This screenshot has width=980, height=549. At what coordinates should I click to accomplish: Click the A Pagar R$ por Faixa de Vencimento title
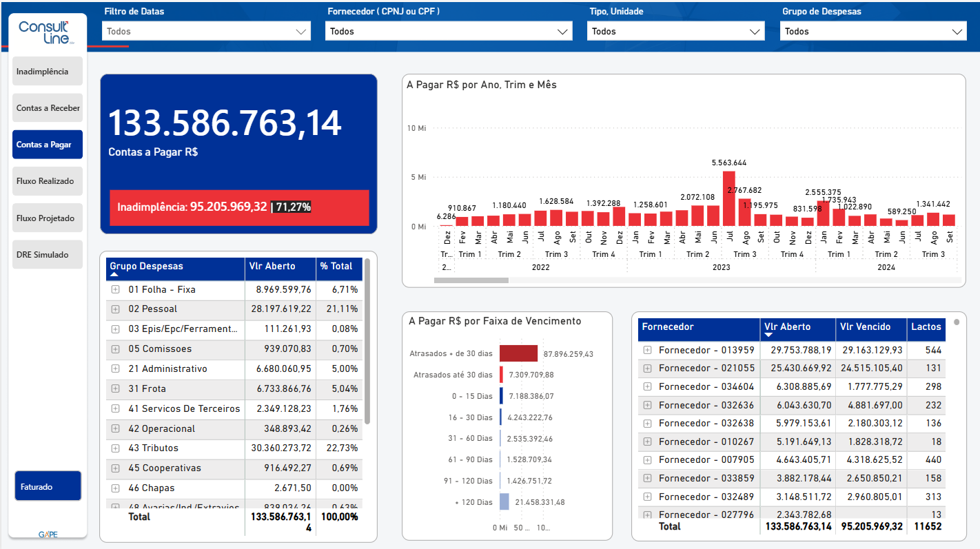pos(495,321)
